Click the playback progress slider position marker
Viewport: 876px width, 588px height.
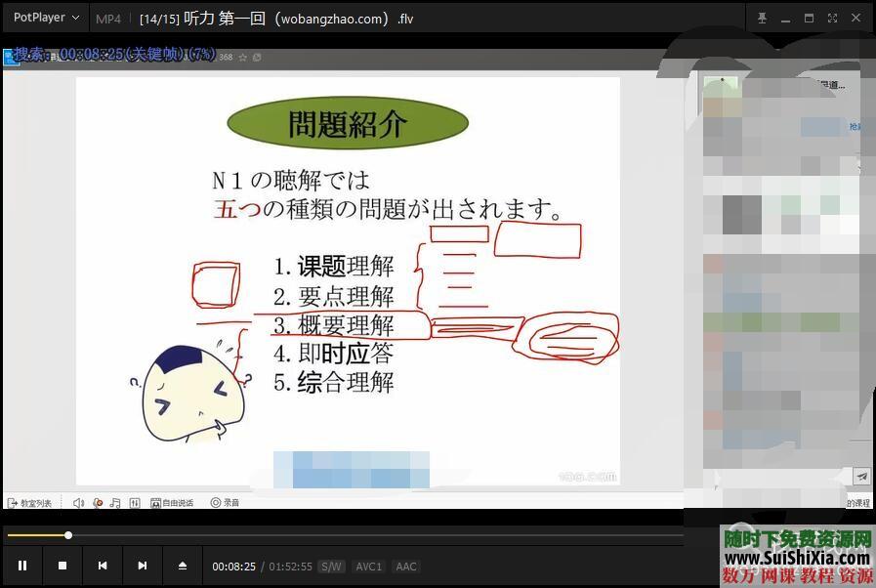(x=67, y=534)
